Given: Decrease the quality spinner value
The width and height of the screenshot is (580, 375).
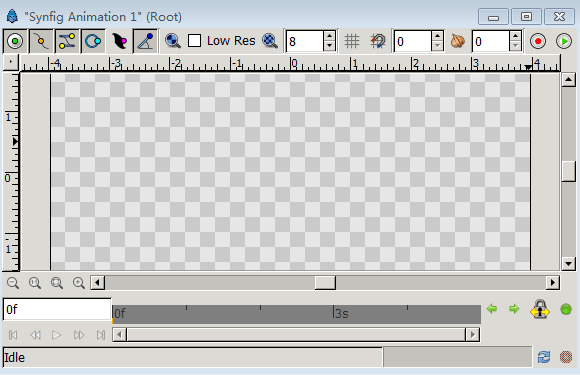Looking at the screenshot, I should 329,46.
